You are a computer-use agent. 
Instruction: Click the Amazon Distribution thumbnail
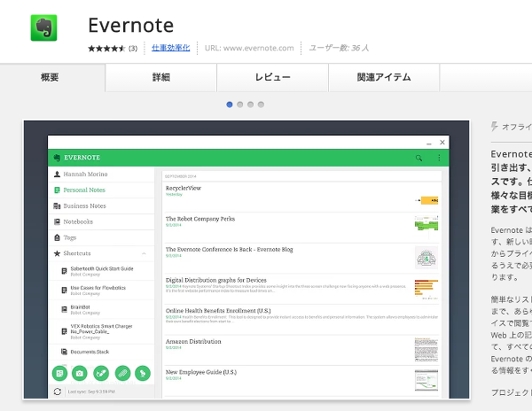point(426,350)
